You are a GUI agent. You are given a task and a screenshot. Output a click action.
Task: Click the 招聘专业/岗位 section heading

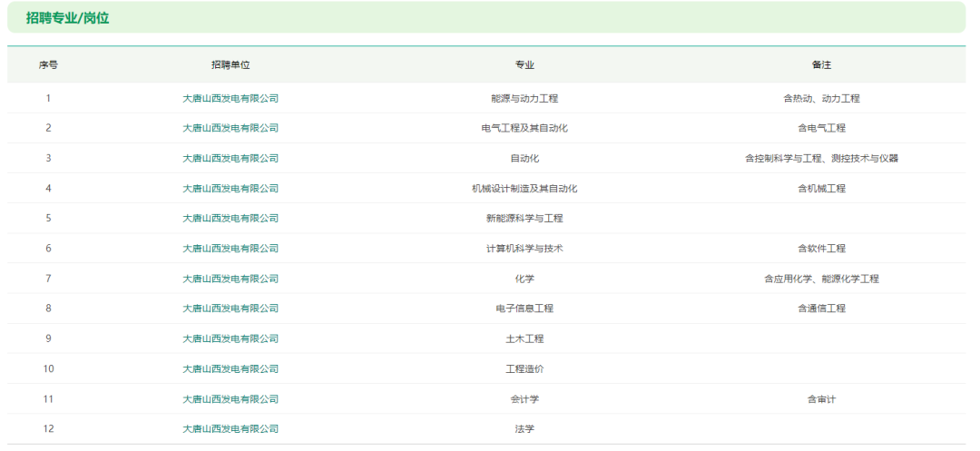(x=67, y=17)
